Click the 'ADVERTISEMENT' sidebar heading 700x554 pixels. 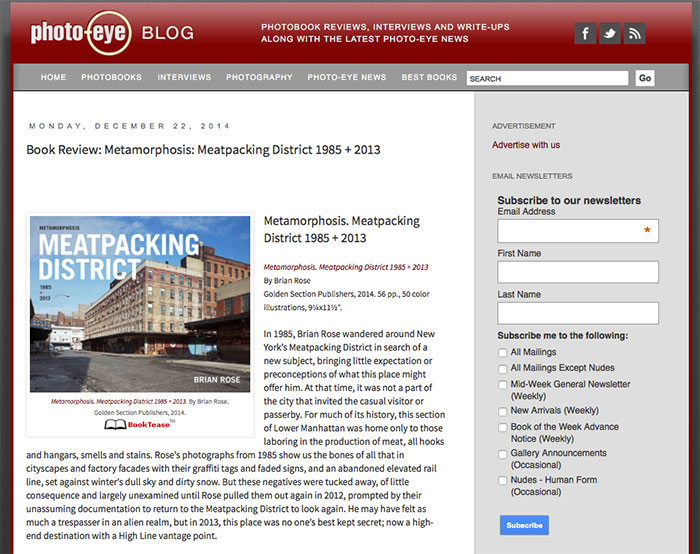pos(524,126)
